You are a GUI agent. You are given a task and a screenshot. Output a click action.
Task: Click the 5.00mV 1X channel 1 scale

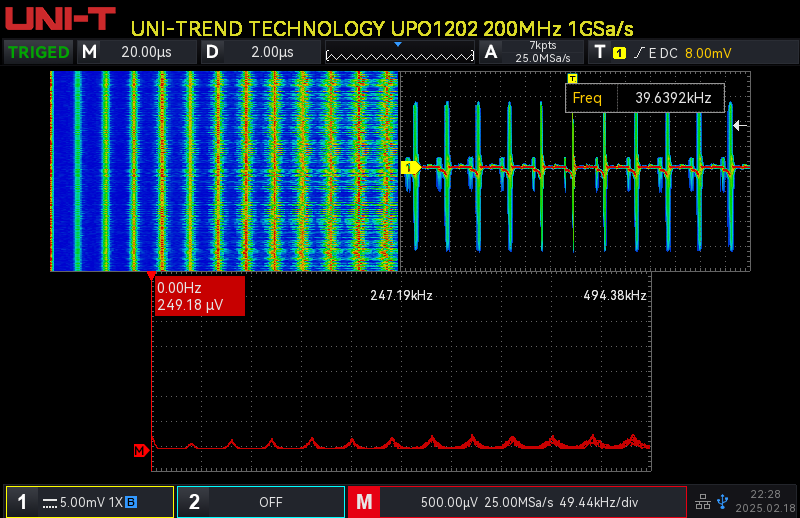click(91, 503)
